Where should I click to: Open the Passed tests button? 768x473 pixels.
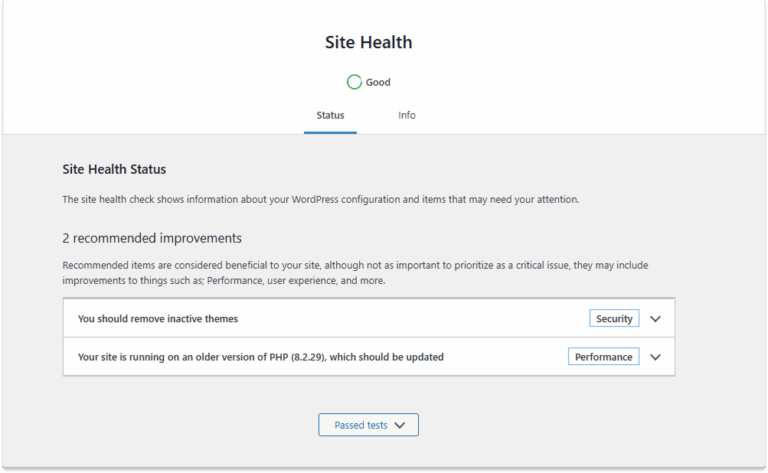tap(368, 425)
